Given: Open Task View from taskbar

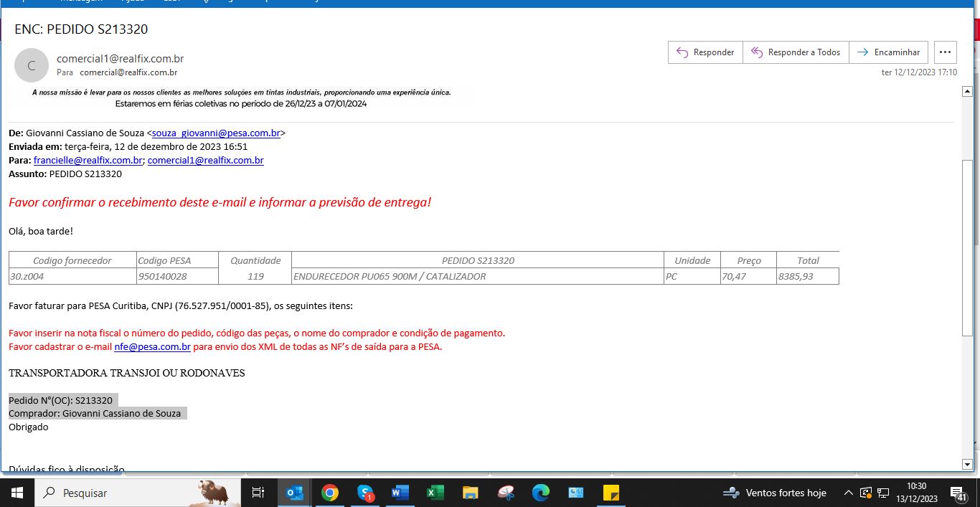Looking at the screenshot, I should click(x=258, y=493).
